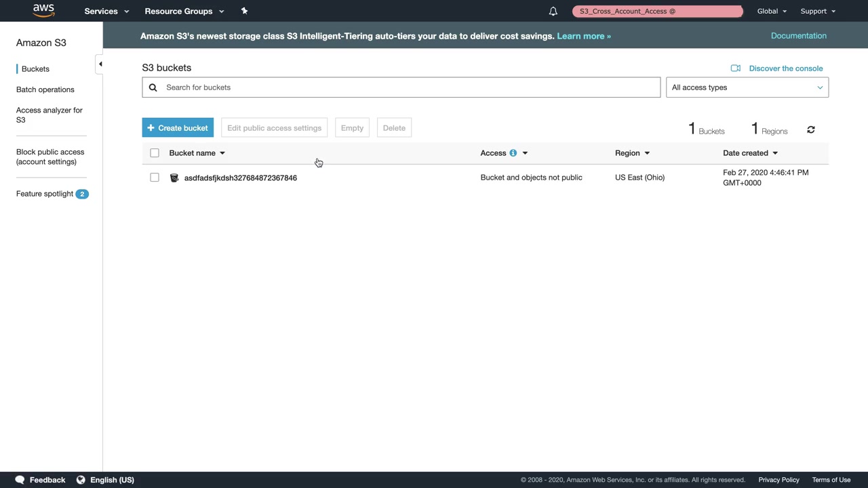Click the 'US East (Ohio)' region cell
This screenshot has height=488, width=868.
[x=639, y=178]
